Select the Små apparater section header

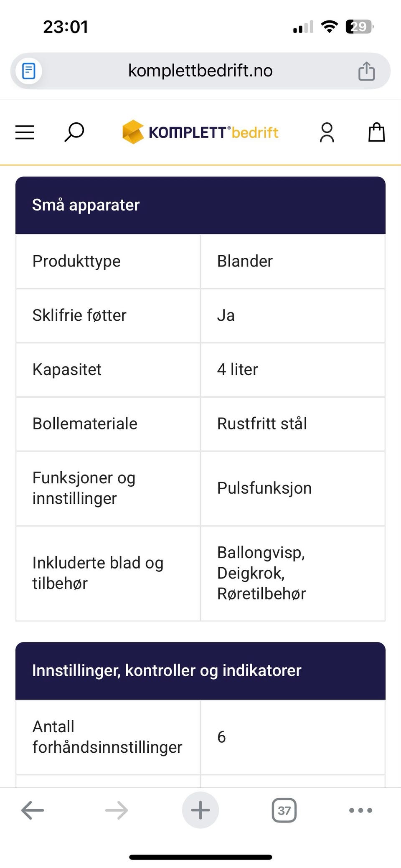[86, 205]
